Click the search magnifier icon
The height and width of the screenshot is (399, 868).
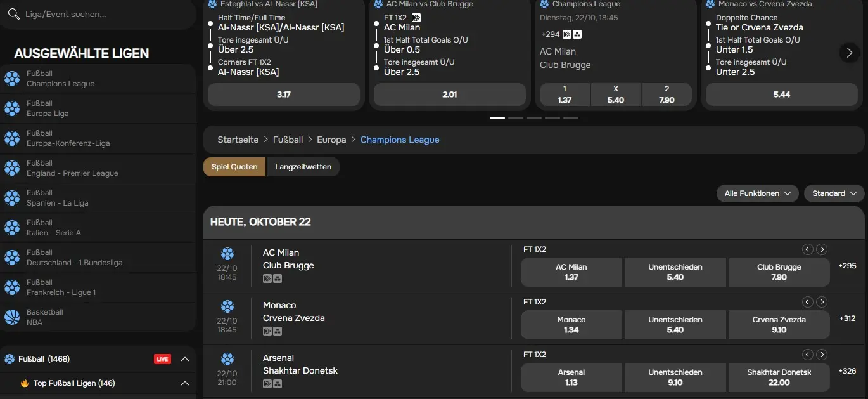tap(13, 13)
